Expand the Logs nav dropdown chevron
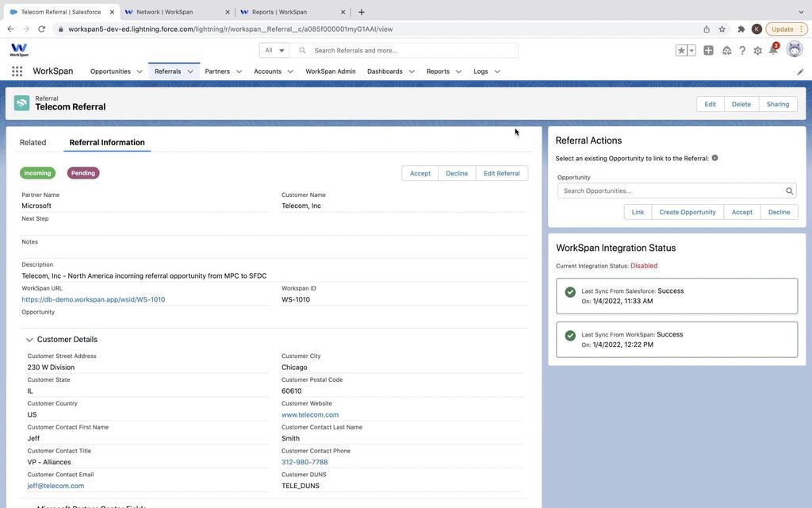 tap(497, 71)
